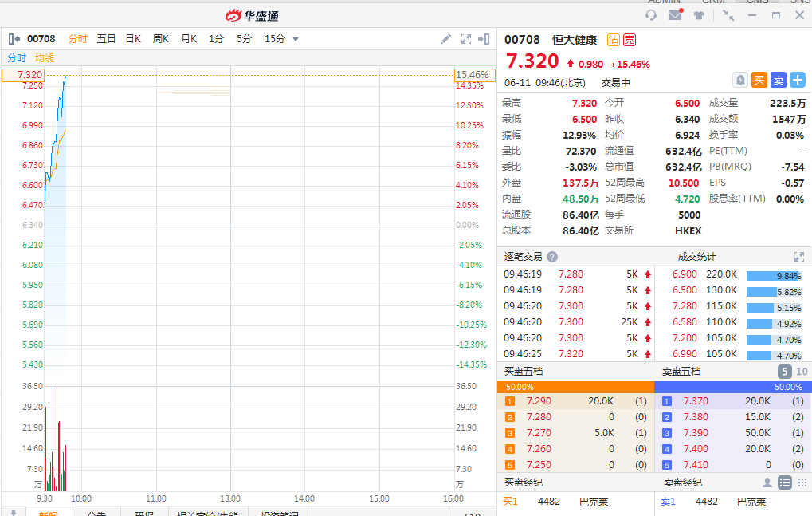Expand the 成交统计 panel
Screen dimensions: 812x516
click(799, 257)
